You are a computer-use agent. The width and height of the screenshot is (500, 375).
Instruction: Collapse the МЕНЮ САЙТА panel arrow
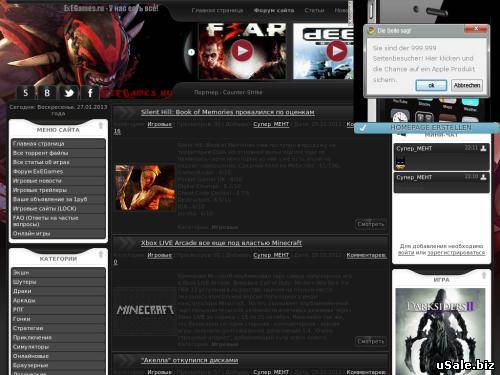pyautogui.click(x=101, y=126)
